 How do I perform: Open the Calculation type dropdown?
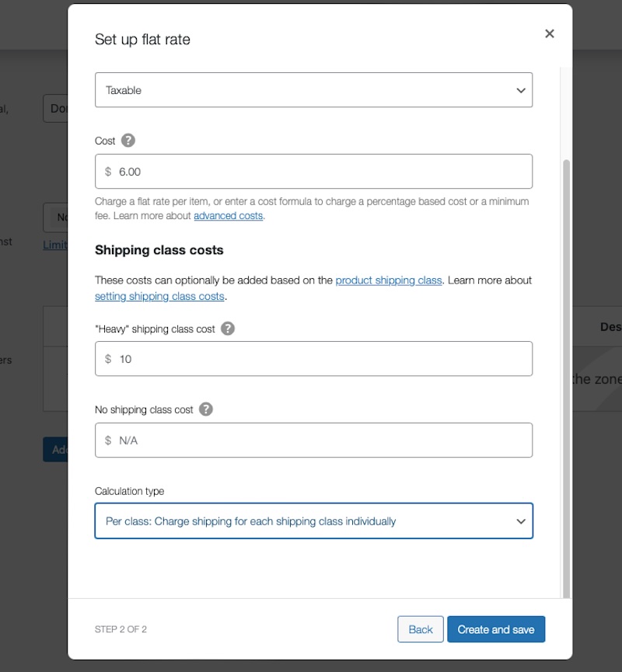(313, 521)
